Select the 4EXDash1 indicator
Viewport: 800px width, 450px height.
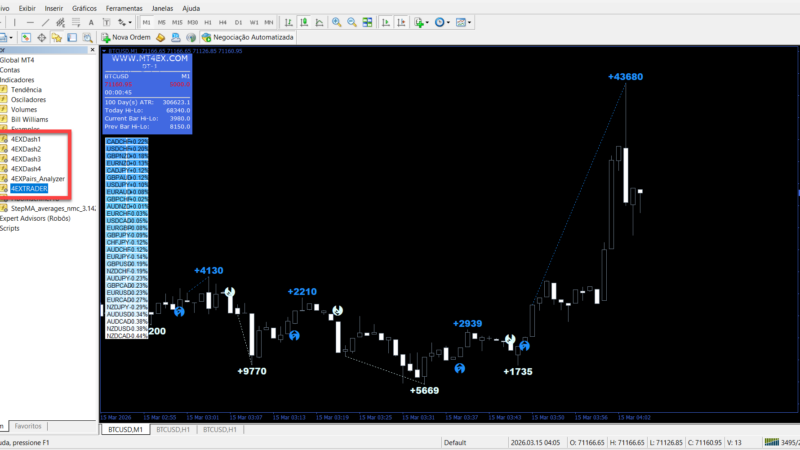[26, 139]
